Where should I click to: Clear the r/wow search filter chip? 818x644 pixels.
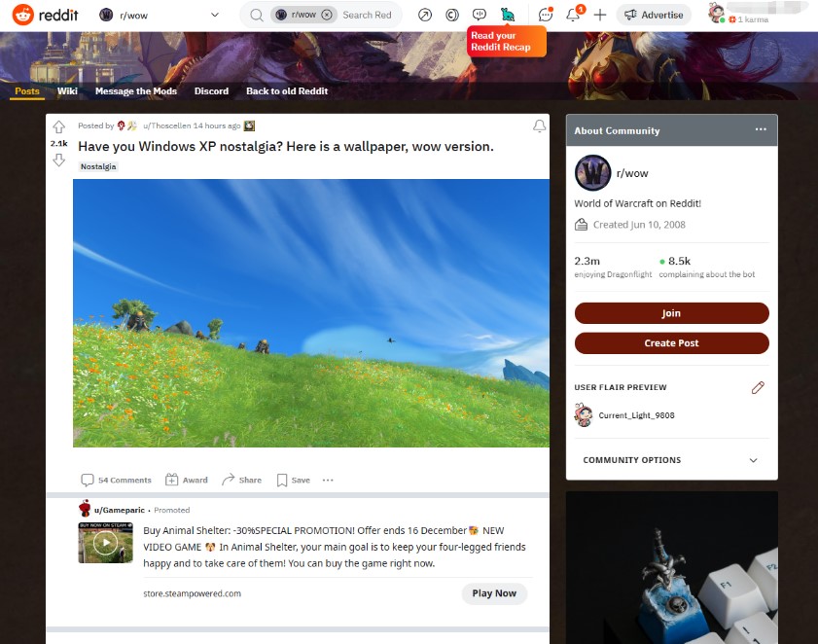(327, 15)
